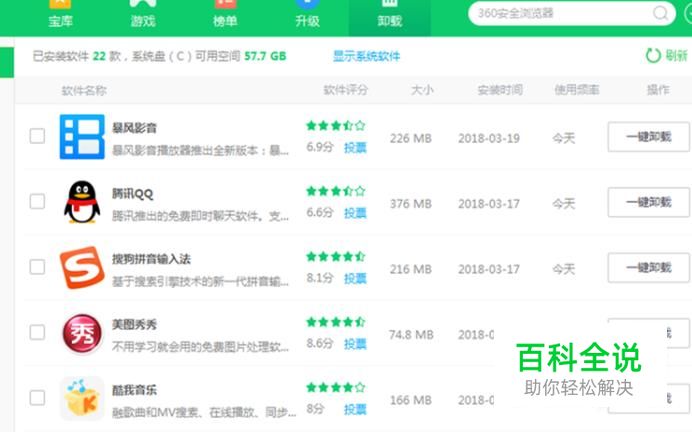This screenshot has width=692, height=432.
Task: Open the 宝库 tab
Action: coord(60,15)
